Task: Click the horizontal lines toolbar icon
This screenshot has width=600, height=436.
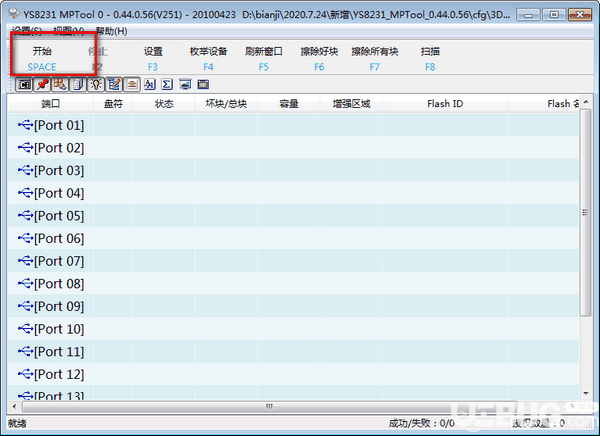Action: pos(132,84)
